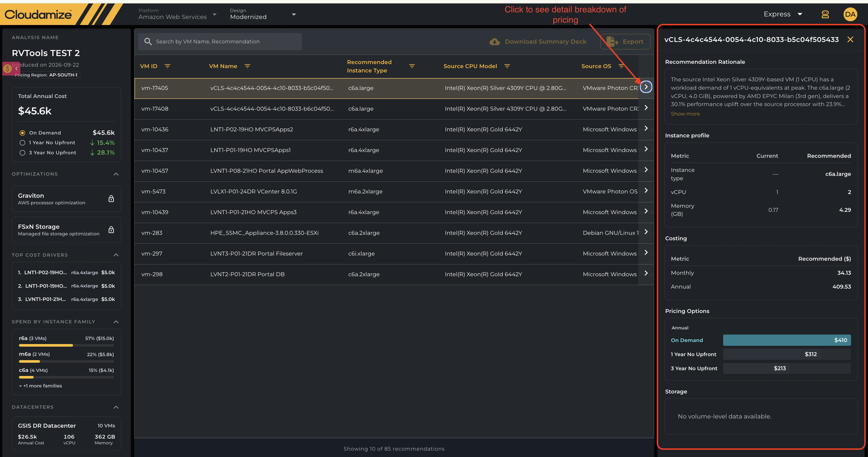868x457 pixels.
Task: Select 1 Year No Upfront radio
Action: tap(22, 143)
